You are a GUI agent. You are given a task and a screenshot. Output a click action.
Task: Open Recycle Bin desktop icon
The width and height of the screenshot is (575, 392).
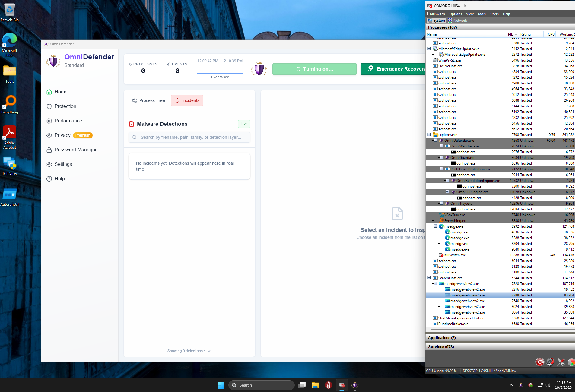[10, 12]
